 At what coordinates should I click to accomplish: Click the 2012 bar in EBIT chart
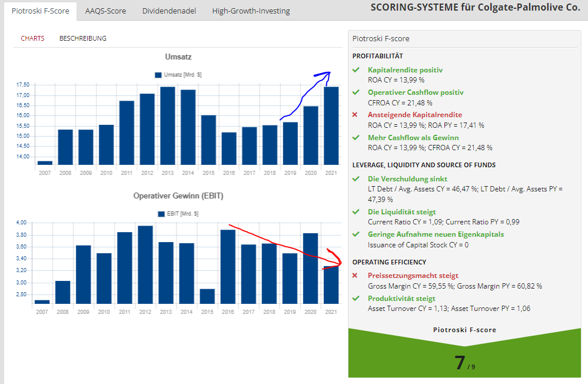pos(145,264)
